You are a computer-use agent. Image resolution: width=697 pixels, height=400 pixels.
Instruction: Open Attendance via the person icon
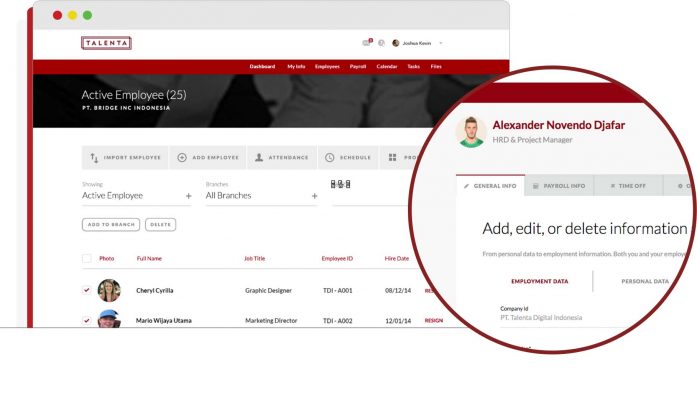pos(259,157)
